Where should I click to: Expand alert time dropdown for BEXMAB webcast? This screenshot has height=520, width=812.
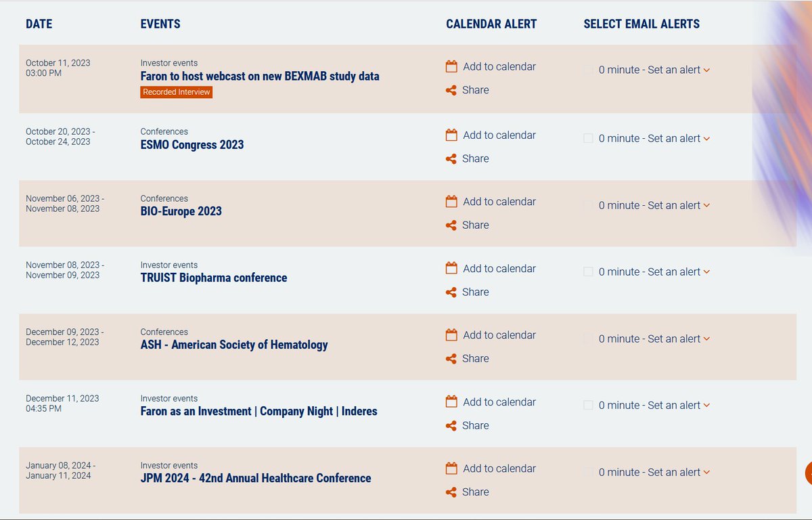pos(706,70)
